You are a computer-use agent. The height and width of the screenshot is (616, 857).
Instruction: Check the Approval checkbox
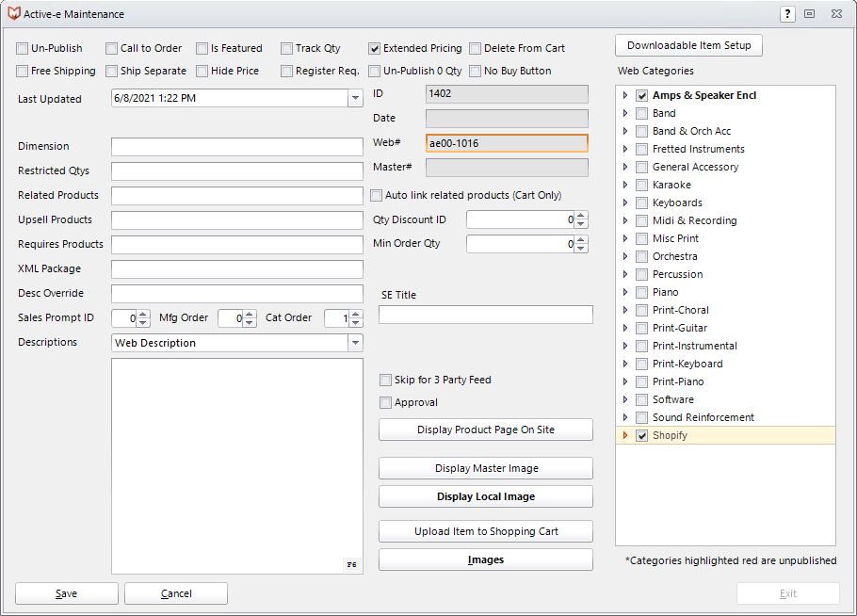[x=386, y=403]
